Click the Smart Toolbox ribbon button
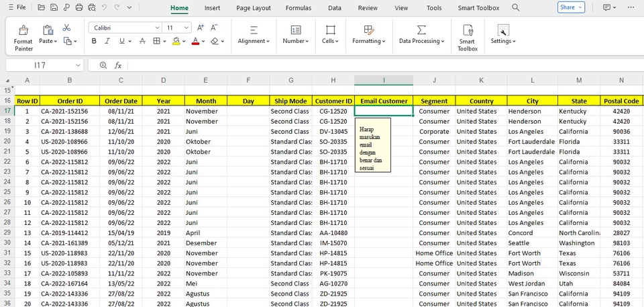The height and width of the screenshot is (307, 644). pyautogui.click(x=468, y=38)
